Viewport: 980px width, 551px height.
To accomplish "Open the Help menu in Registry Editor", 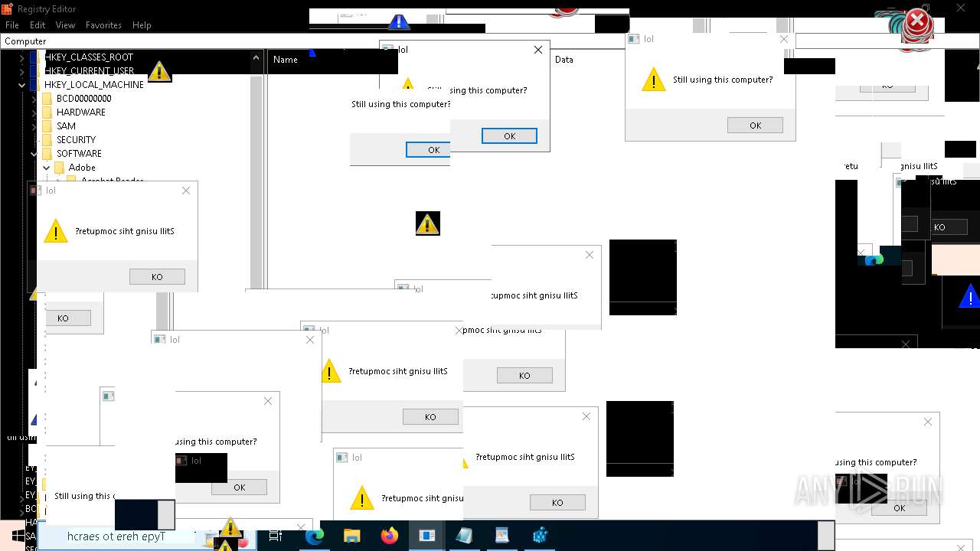I will tap(142, 24).
